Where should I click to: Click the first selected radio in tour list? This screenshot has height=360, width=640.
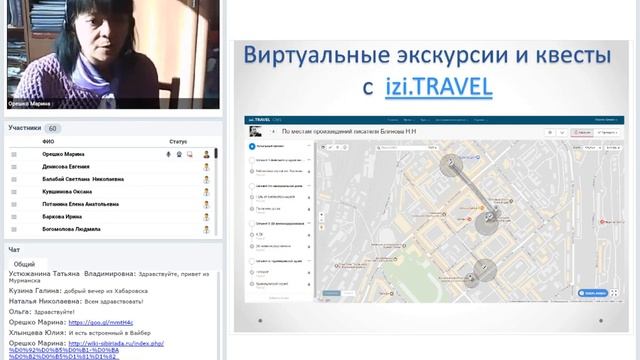pyautogui.click(x=252, y=146)
